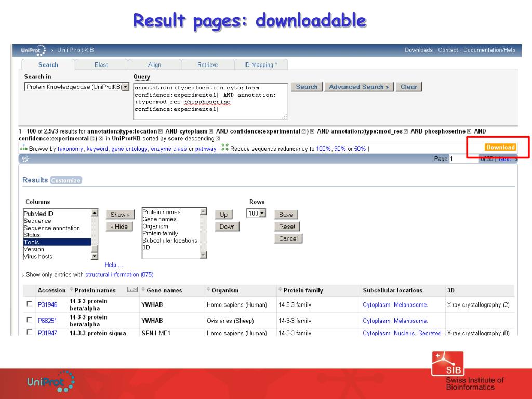Open Documentation/Help in header

click(x=489, y=50)
